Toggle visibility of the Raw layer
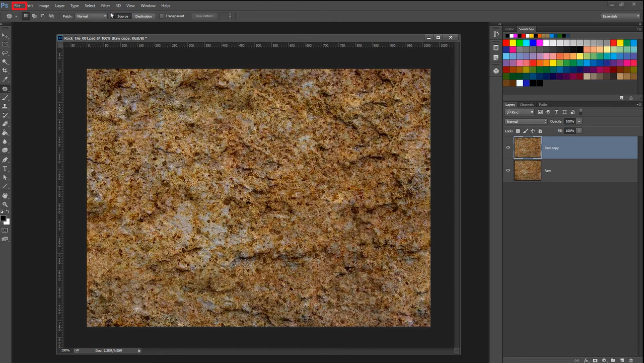This screenshot has width=644, height=363. pyautogui.click(x=508, y=171)
